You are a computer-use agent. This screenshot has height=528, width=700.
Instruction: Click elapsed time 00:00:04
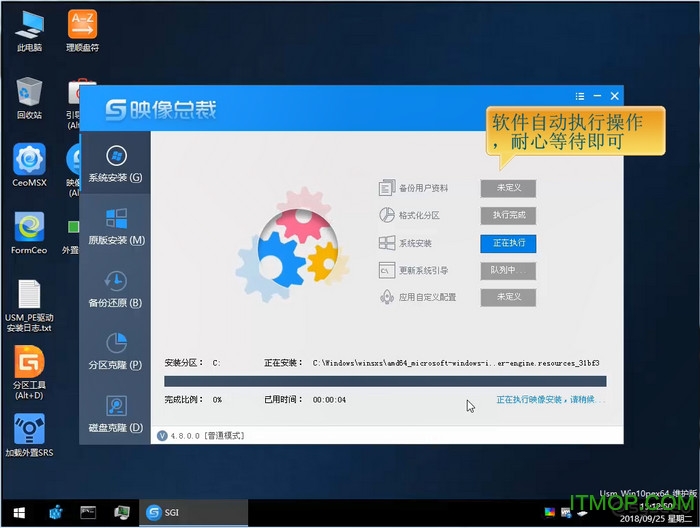(x=329, y=400)
